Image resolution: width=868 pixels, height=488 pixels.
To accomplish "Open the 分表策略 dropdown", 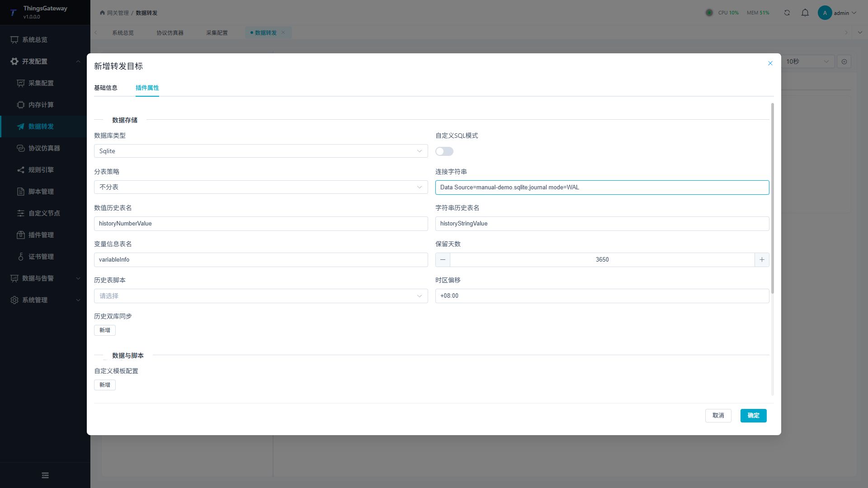I will (261, 187).
